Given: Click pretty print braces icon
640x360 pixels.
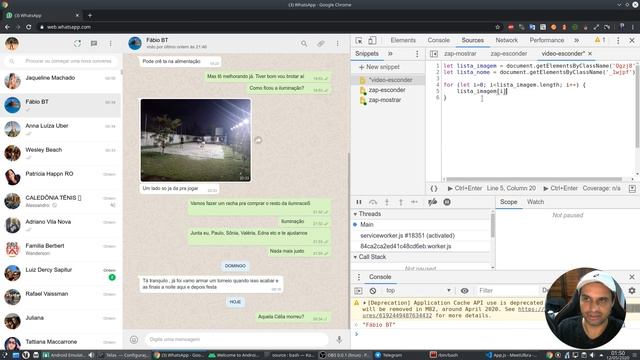Looking at the screenshot, I should click(434, 188).
